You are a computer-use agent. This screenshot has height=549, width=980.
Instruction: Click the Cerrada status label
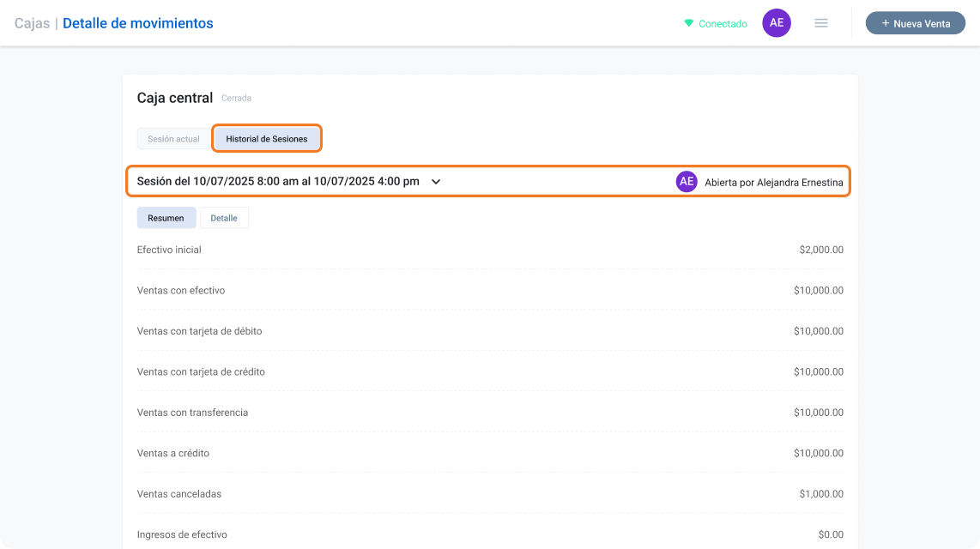coord(236,98)
